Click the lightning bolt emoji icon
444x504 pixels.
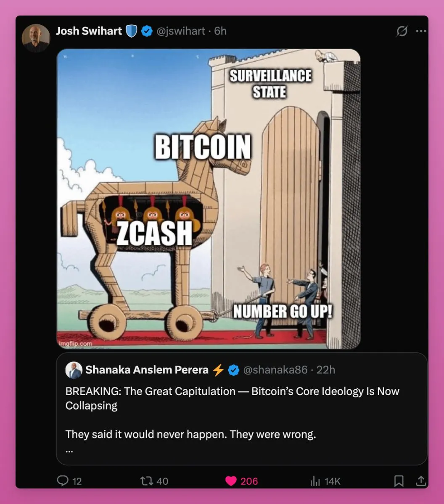pyautogui.click(x=218, y=370)
